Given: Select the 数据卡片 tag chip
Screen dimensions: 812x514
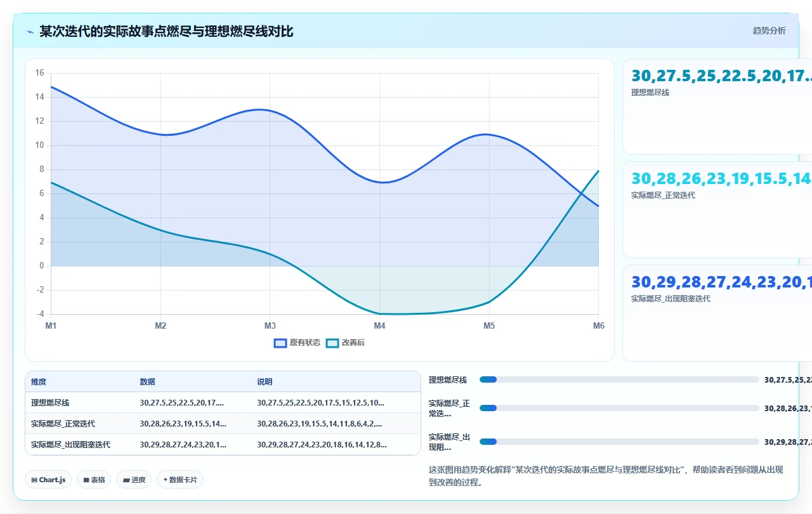Looking at the screenshot, I should (180, 480).
